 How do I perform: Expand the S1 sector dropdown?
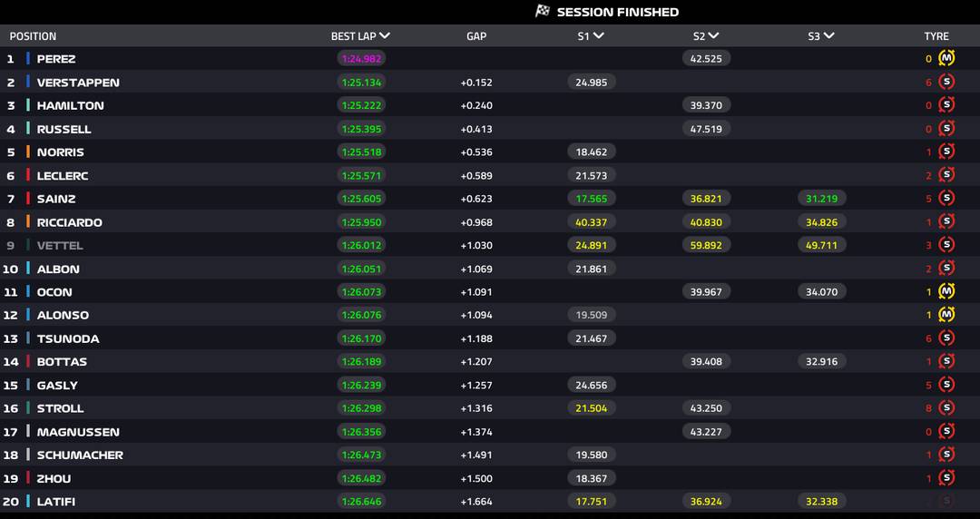[x=599, y=36]
